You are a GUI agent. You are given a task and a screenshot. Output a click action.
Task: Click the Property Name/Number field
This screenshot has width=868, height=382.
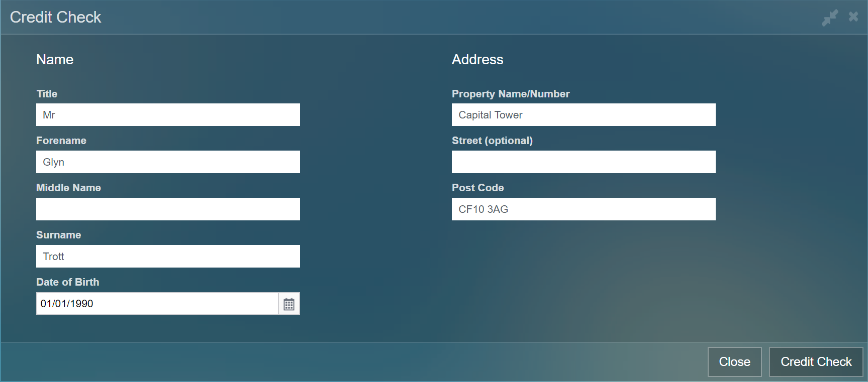(583, 115)
